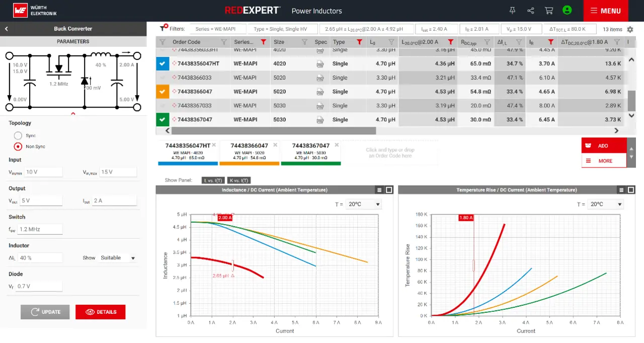This screenshot has height=343, width=644.
Task: Show the L vs. I(T) panel
Action: tap(212, 180)
